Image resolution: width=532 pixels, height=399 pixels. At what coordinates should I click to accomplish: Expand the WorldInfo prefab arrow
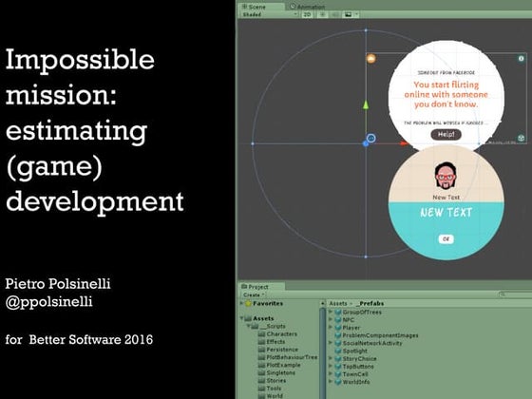click(331, 381)
